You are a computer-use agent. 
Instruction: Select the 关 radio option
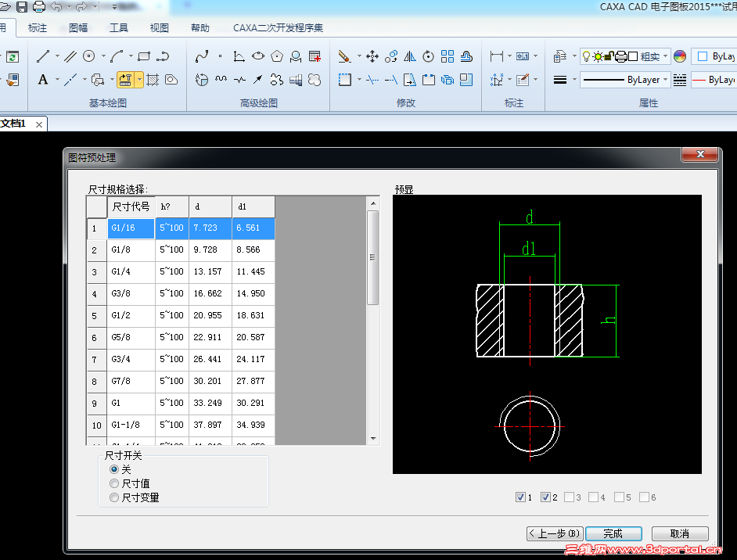(x=113, y=468)
